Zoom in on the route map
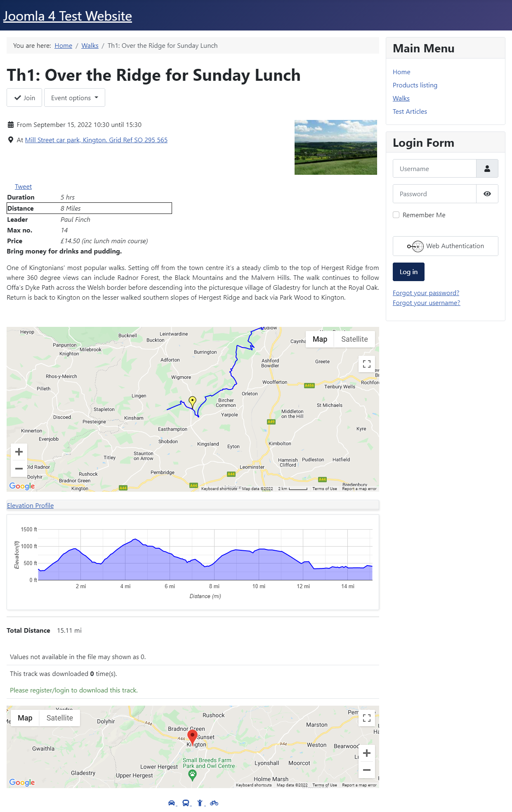This screenshot has height=812, width=512. (x=19, y=452)
